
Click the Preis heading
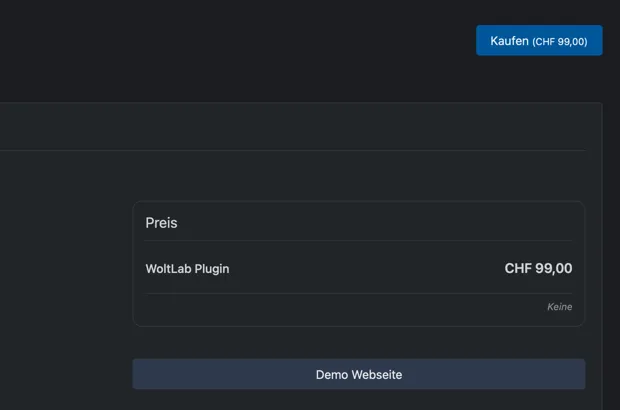click(x=161, y=223)
